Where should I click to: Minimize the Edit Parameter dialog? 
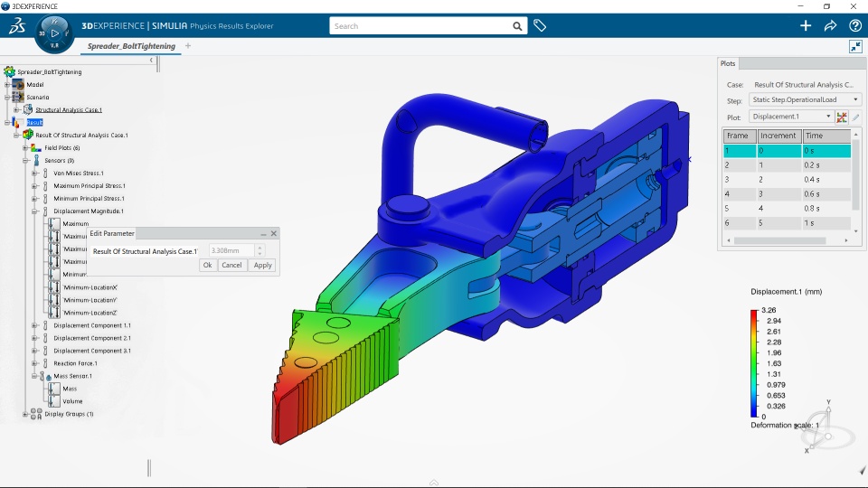(263, 234)
